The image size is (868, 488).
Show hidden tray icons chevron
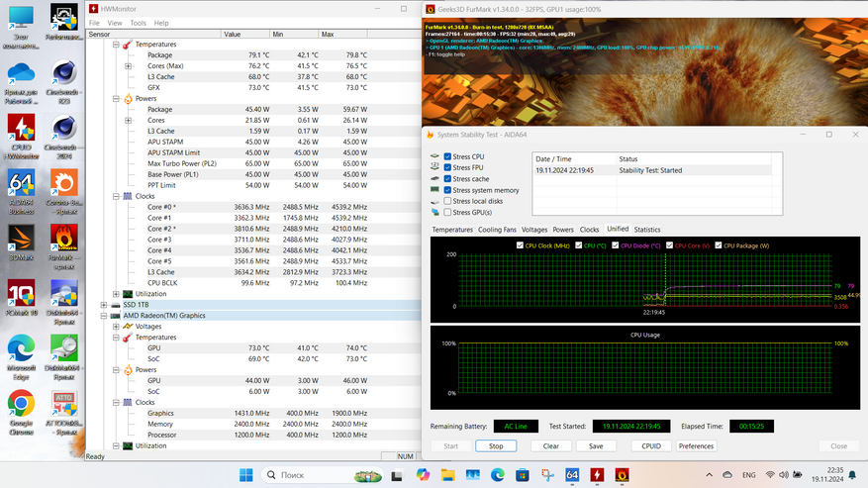pyautogui.click(x=709, y=475)
